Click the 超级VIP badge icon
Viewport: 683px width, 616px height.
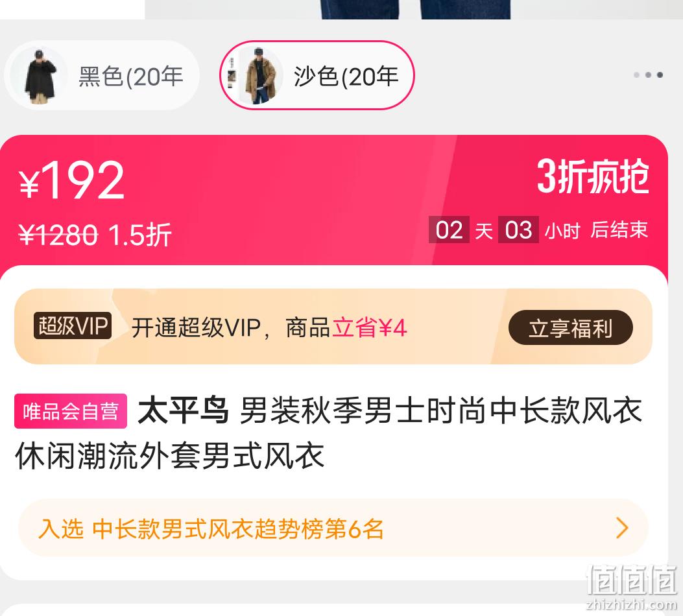coord(73,326)
